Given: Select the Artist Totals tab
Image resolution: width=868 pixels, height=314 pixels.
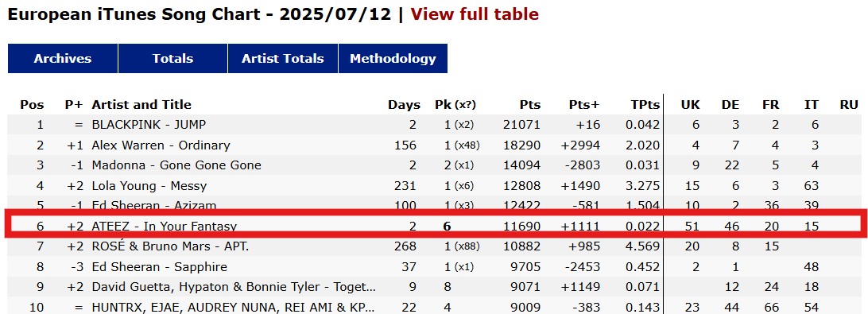Looking at the screenshot, I should pyautogui.click(x=282, y=59).
